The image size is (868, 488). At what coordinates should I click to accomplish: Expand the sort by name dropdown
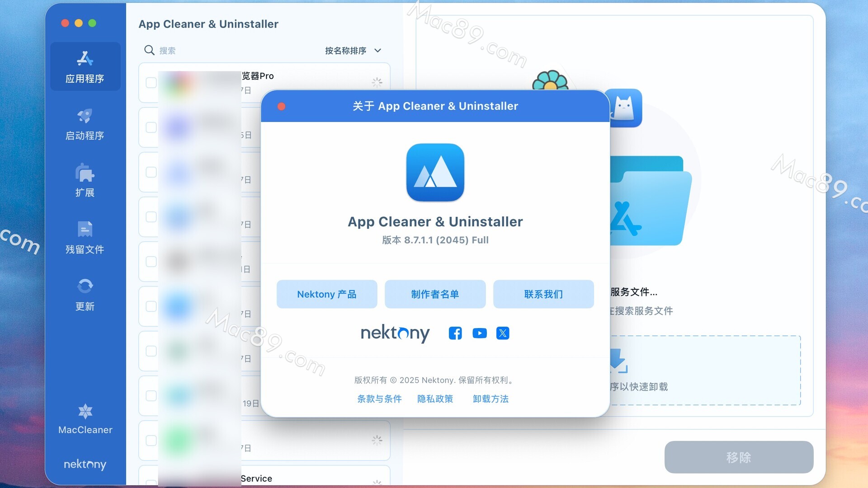pos(346,51)
